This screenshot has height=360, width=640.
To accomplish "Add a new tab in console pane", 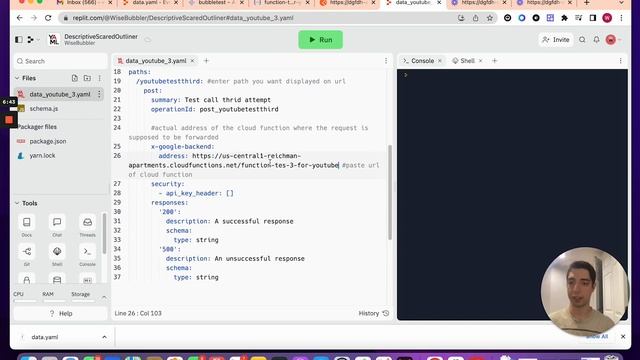I will point(494,61).
